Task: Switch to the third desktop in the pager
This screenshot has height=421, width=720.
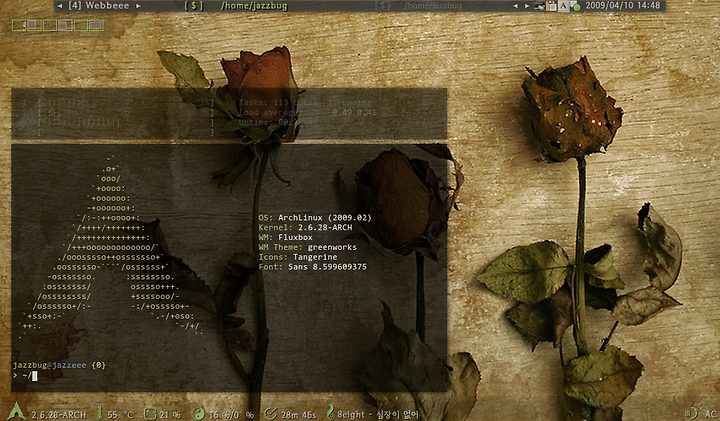Action: (x=50, y=25)
